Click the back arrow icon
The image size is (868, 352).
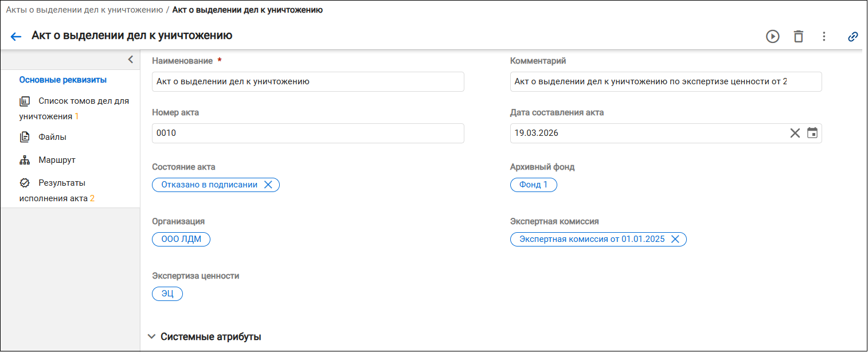(16, 37)
